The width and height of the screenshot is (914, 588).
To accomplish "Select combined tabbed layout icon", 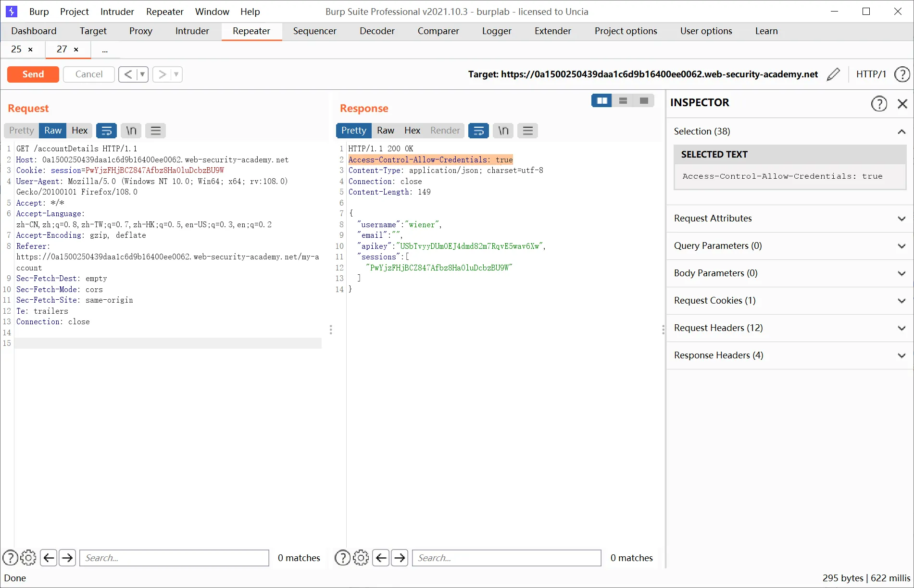I will [644, 100].
